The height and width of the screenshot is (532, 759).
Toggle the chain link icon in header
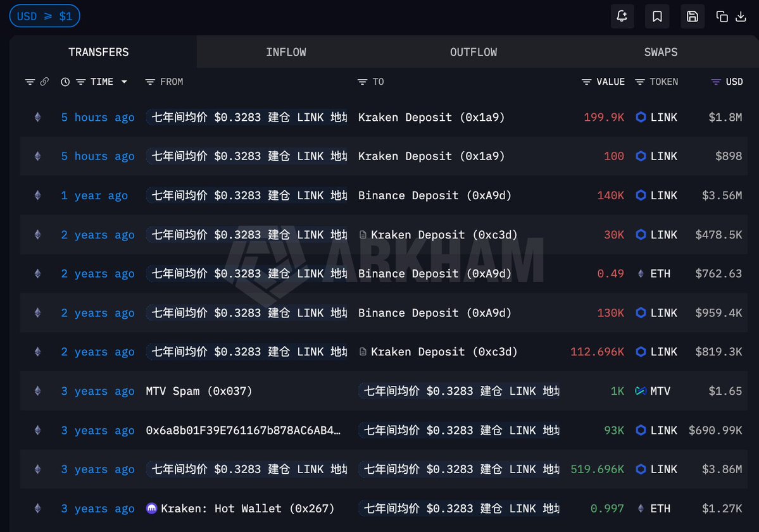tap(44, 82)
